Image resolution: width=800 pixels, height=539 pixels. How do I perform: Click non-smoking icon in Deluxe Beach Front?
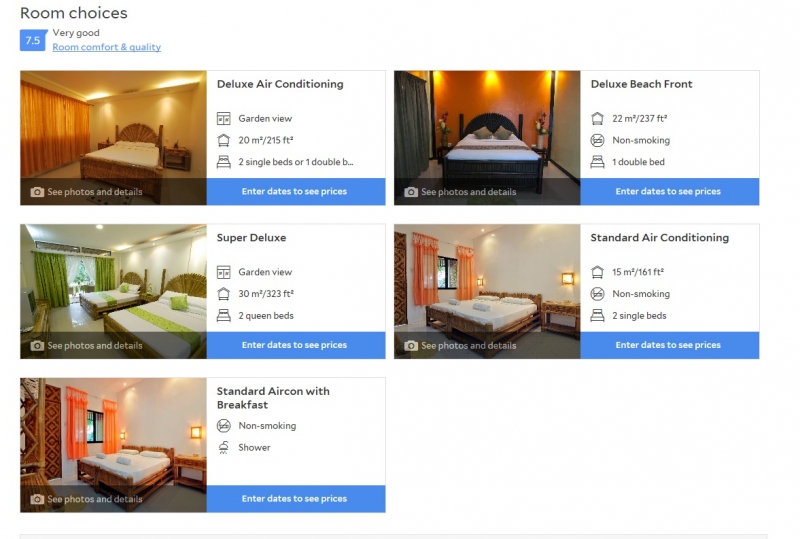pos(597,140)
